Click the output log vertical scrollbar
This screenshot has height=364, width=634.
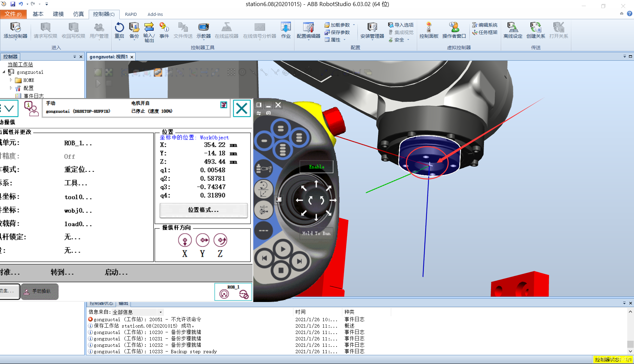(x=630, y=332)
